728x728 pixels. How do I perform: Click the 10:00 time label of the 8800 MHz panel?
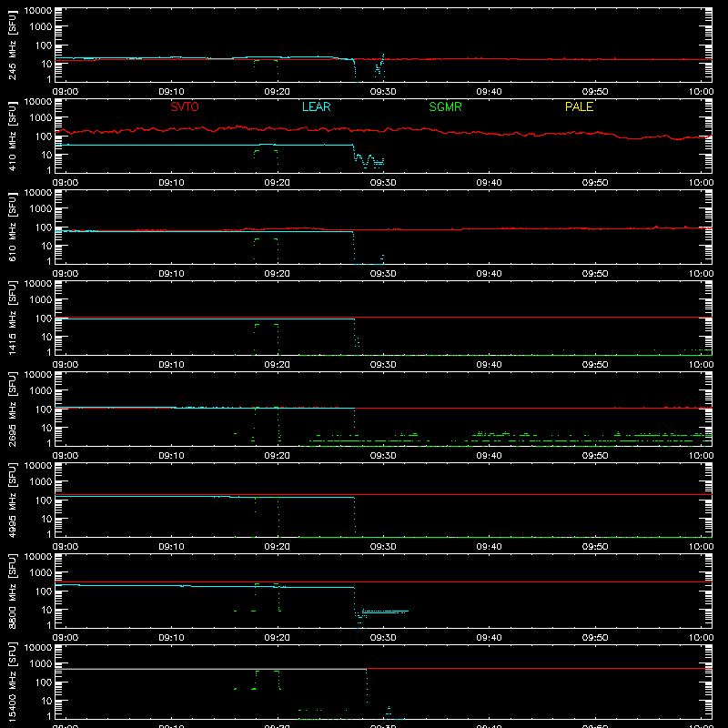(701, 638)
